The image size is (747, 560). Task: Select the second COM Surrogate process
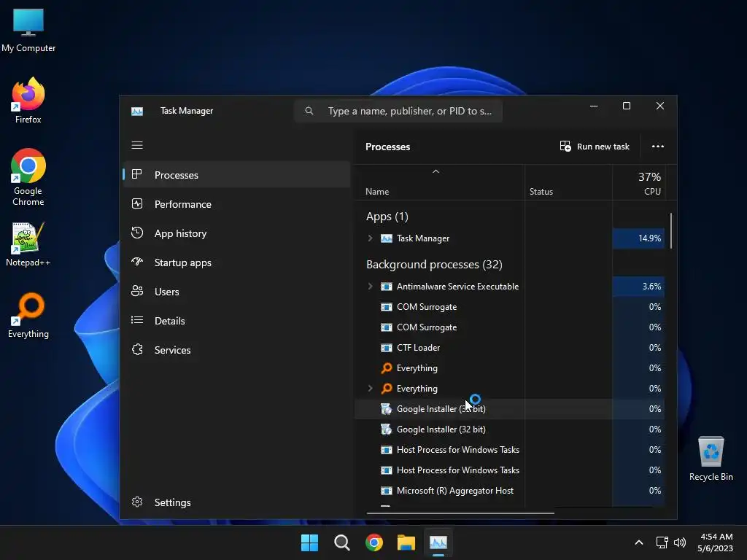point(510,327)
